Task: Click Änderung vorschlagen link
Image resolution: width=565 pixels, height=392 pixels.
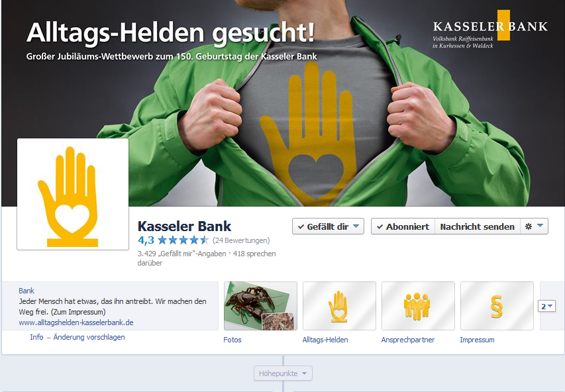Action: 89,337
